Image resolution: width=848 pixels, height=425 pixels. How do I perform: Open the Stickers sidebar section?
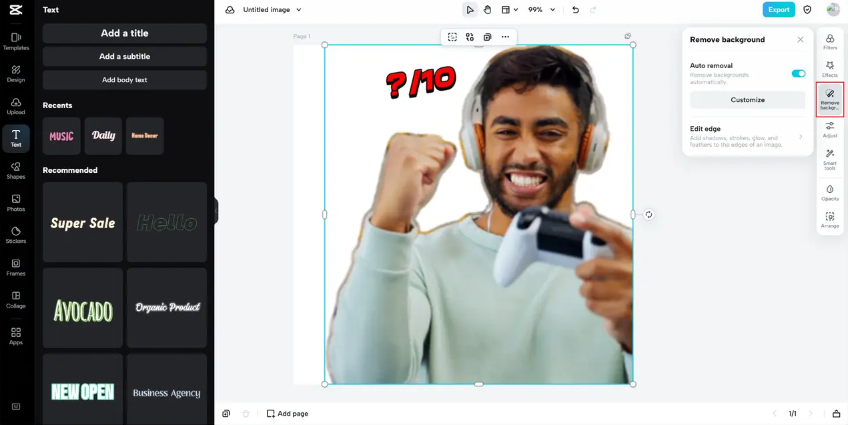pos(16,235)
